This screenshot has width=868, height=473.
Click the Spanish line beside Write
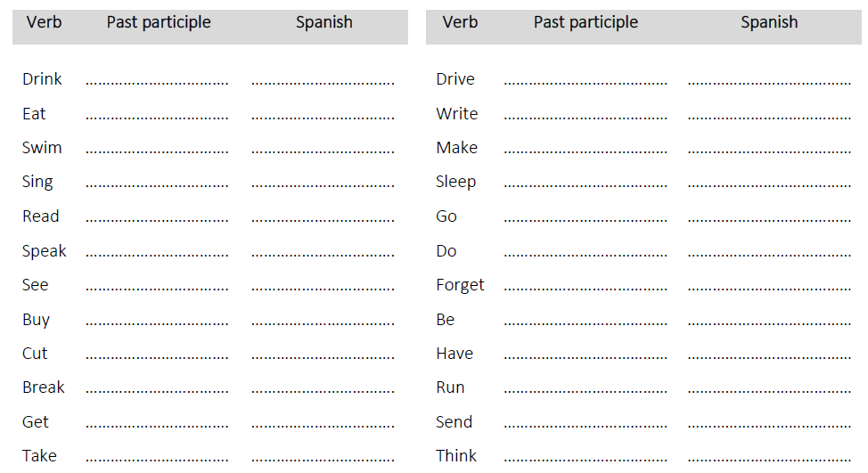click(769, 117)
